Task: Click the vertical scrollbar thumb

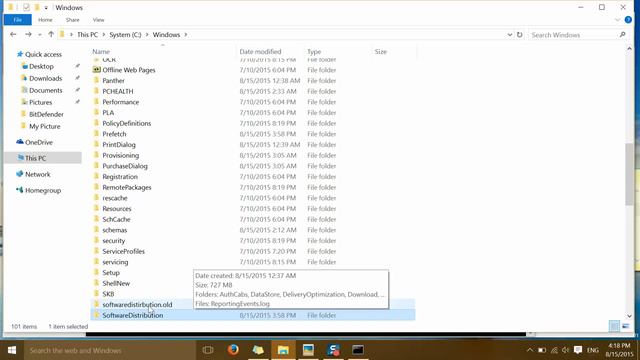Action: pos(629,174)
